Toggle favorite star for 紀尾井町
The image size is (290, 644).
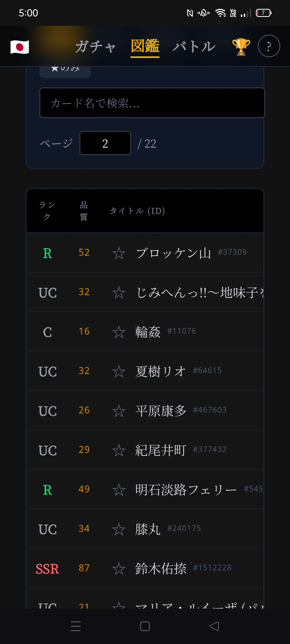tap(119, 451)
